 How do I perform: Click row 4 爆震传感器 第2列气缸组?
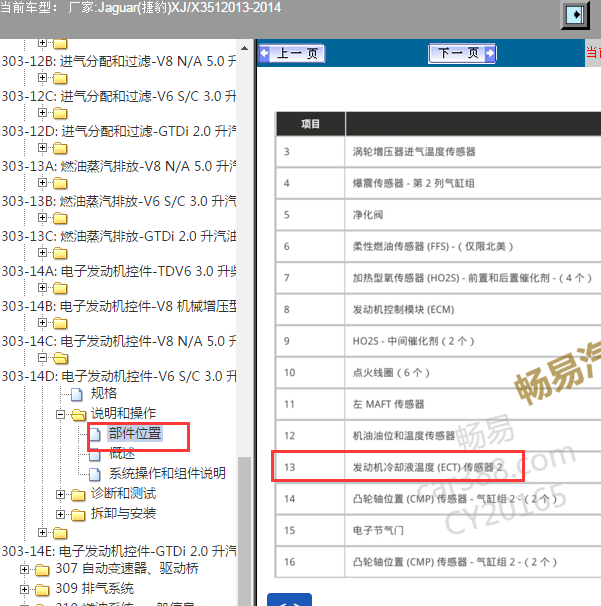[438, 183]
